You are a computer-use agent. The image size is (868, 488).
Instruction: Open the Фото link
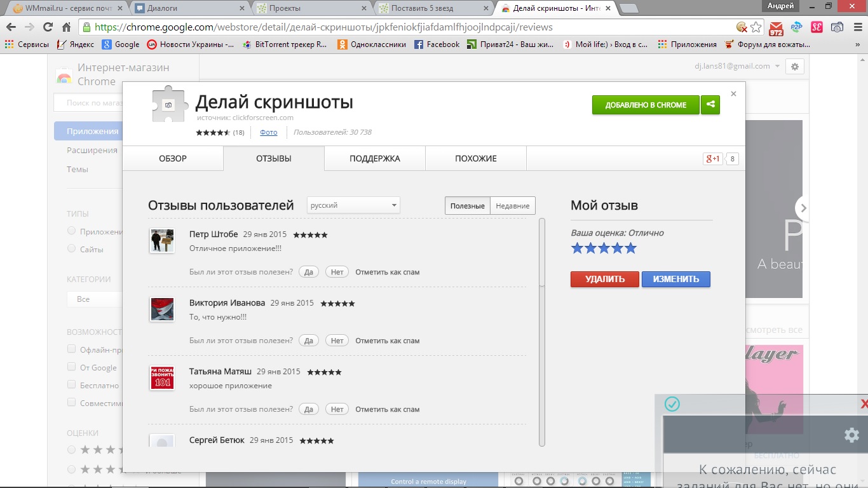tap(269, 132)
